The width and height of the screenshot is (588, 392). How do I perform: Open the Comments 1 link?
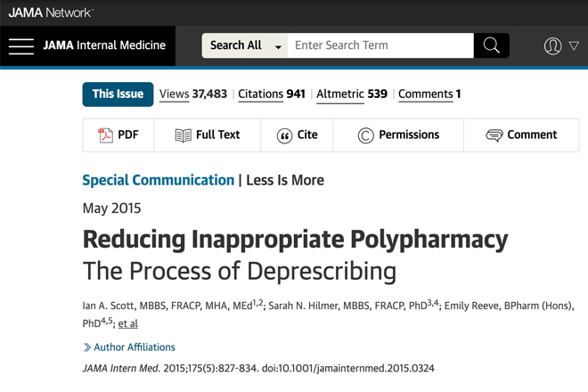click(x=429, y=94)
